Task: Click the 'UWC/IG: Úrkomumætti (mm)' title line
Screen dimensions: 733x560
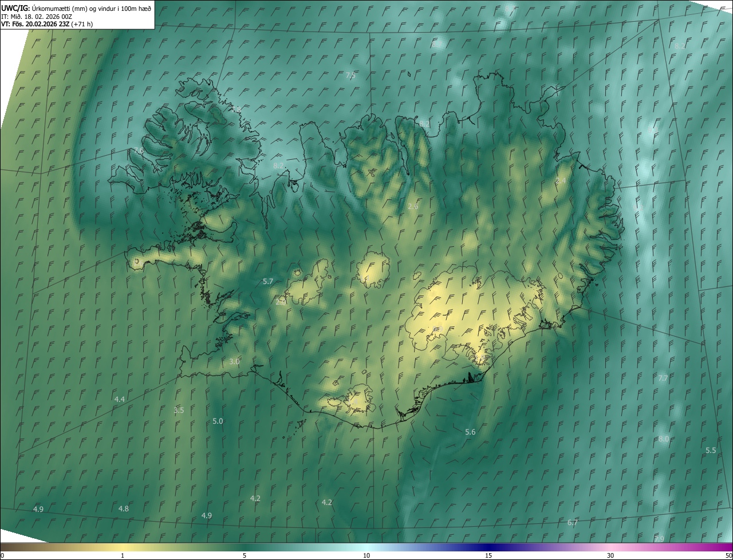Action: pos(76,8)
